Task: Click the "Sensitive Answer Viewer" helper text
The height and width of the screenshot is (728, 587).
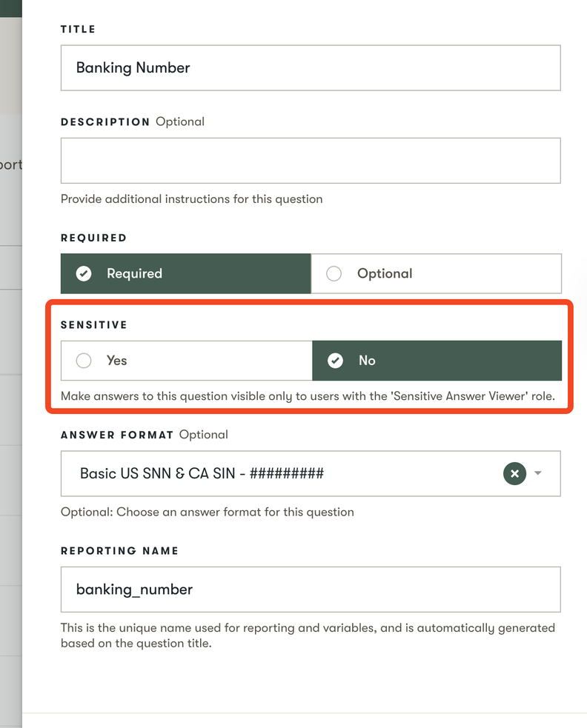Action: click(307, 396)
